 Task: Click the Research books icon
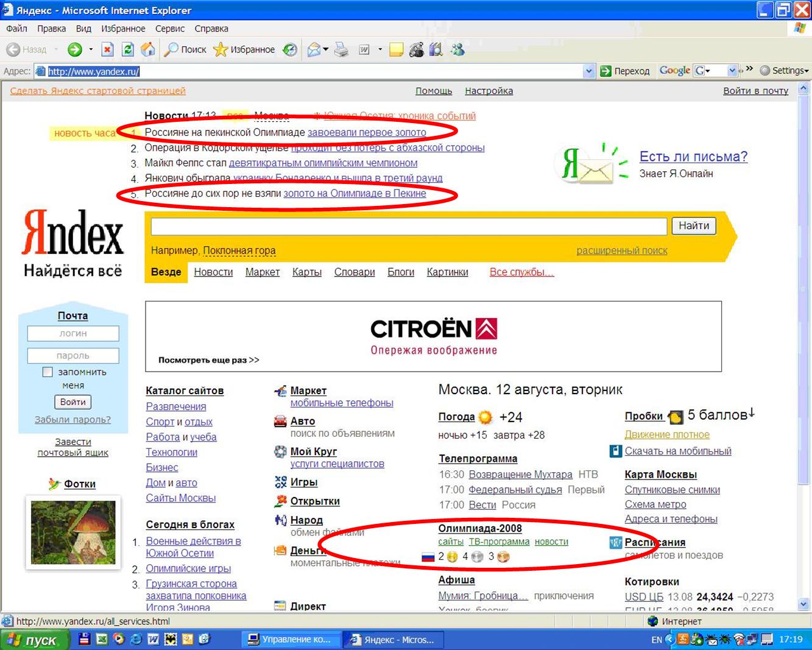coord(436,50)
